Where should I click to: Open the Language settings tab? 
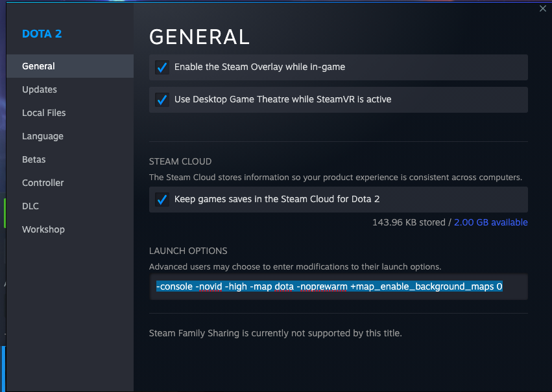(42, 135)
